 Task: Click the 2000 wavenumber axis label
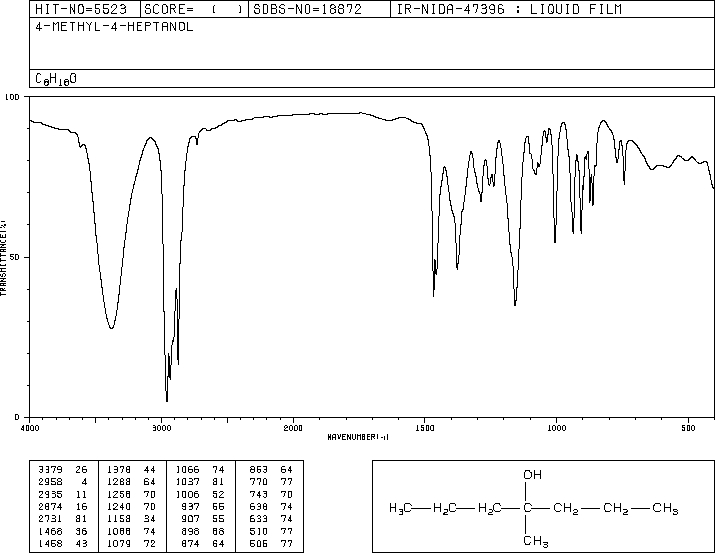[x=293, y=428]
